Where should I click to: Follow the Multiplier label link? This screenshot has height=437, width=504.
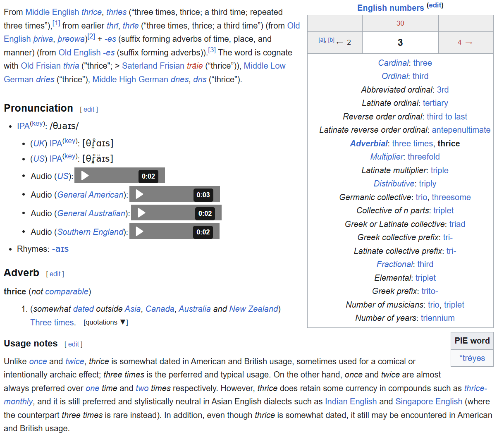387,157
